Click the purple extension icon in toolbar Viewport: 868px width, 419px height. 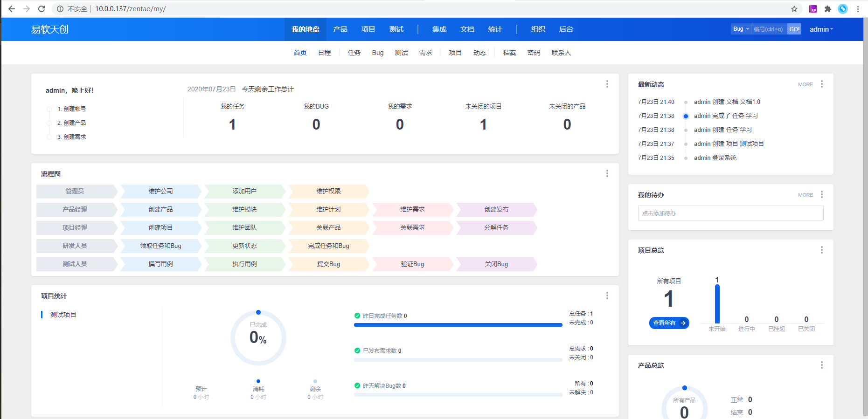point(813,9)
